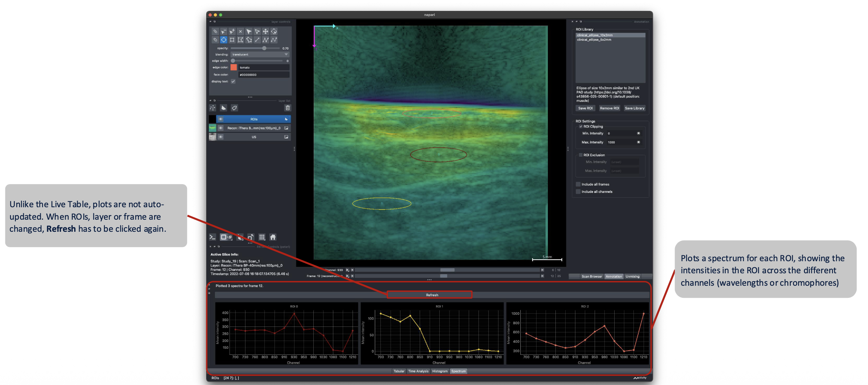Add a new shapes layer
The width and height of the screenshot is (868, 385).
(224, 108)
